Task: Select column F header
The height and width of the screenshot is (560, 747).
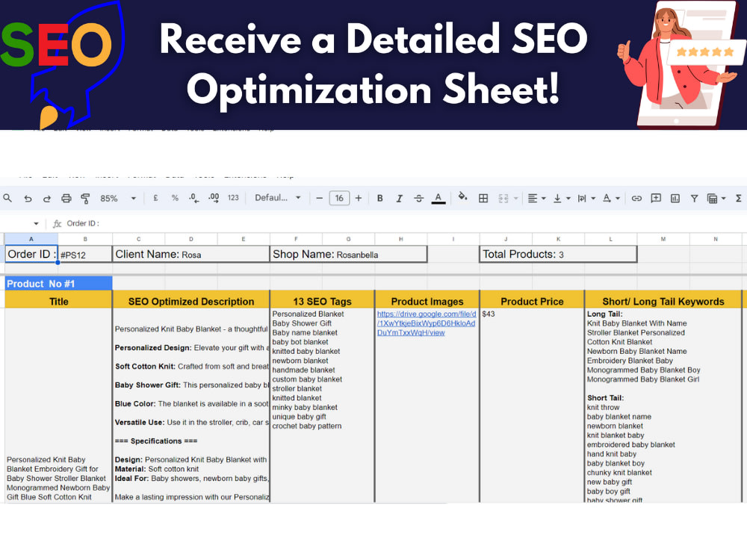Action: pyautogui.click(x=296, y=239)
